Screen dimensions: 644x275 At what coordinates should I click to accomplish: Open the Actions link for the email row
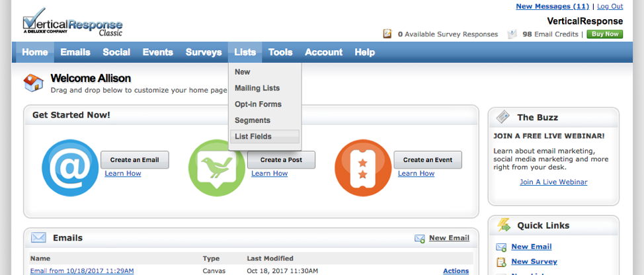[x=456, y=271]
